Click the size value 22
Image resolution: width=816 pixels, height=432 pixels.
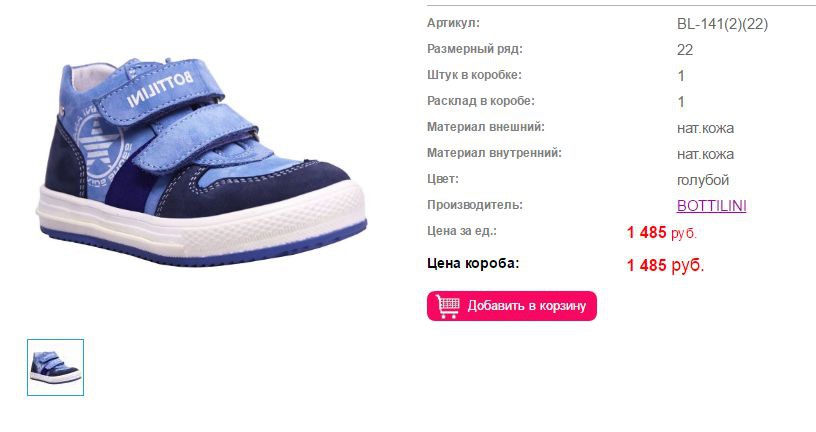pos(685,50)
